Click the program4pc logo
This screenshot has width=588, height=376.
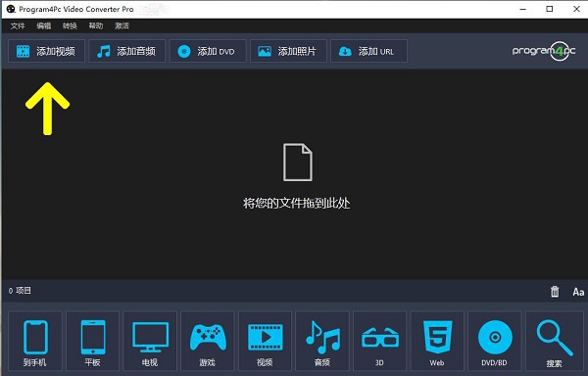tap(544, 51)
